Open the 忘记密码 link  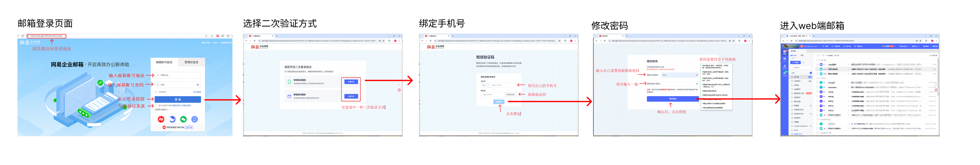coord(197,92)
